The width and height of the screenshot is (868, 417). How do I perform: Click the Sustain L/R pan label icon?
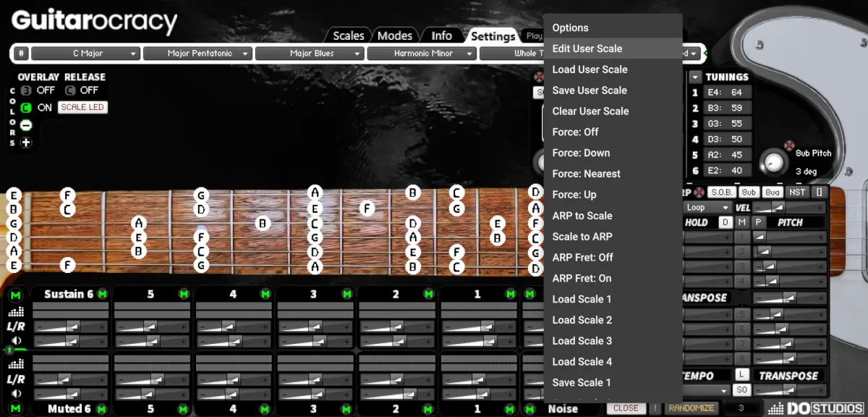pos(16,327)
